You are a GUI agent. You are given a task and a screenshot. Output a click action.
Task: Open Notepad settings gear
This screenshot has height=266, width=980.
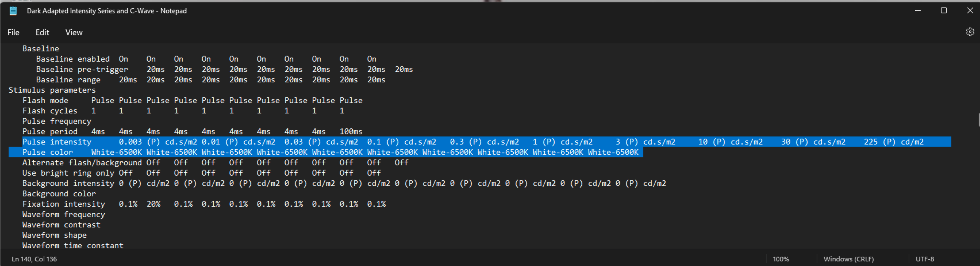click(970, 32)
